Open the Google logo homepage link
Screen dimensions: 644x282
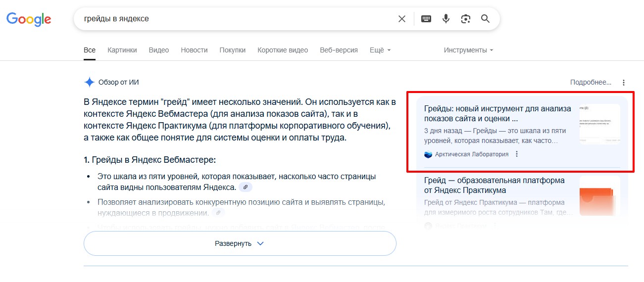(x=29, y=19)
